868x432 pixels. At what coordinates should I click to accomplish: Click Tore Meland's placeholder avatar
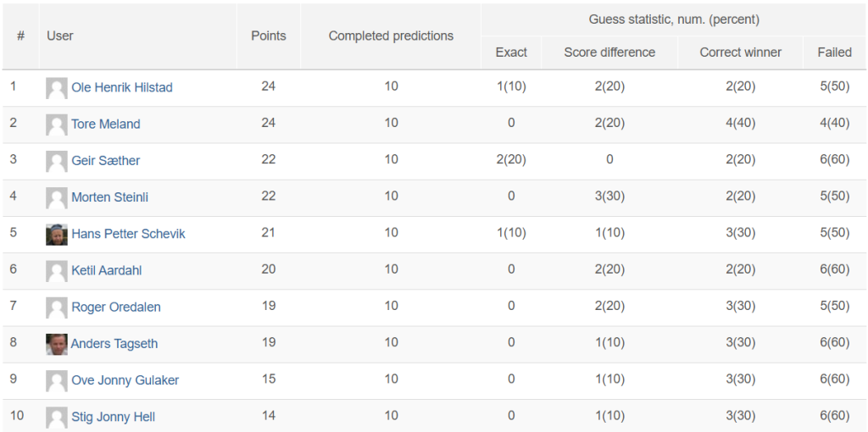click(57, 125)
